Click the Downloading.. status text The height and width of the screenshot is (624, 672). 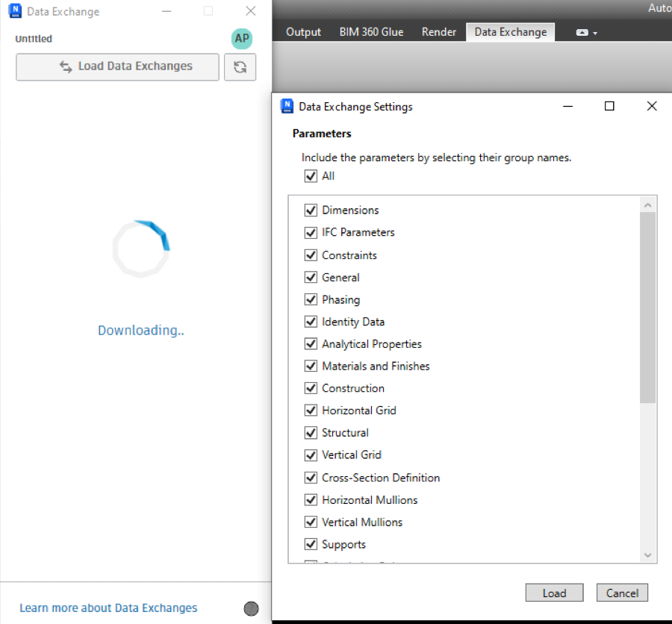[141, 331]
